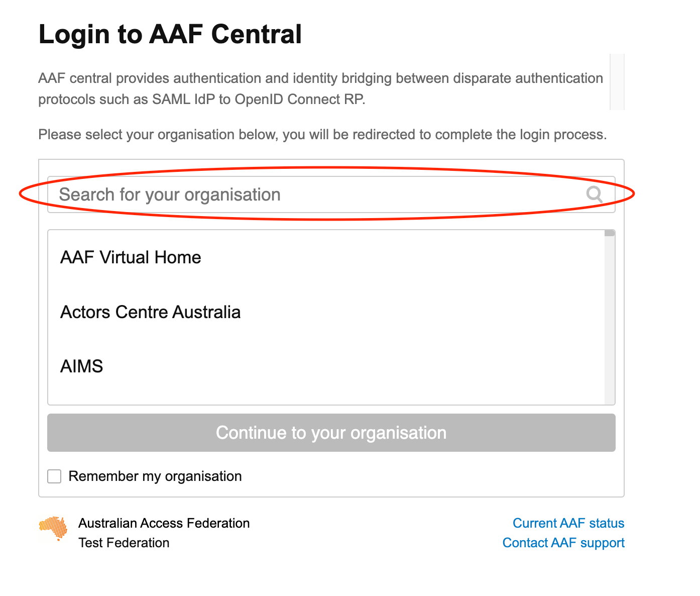Follow the Contact AAF support link

(563, 543)
